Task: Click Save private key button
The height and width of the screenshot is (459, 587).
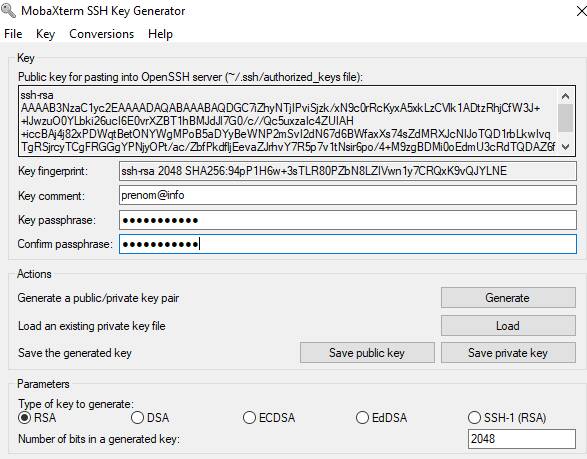Action: 508,353
